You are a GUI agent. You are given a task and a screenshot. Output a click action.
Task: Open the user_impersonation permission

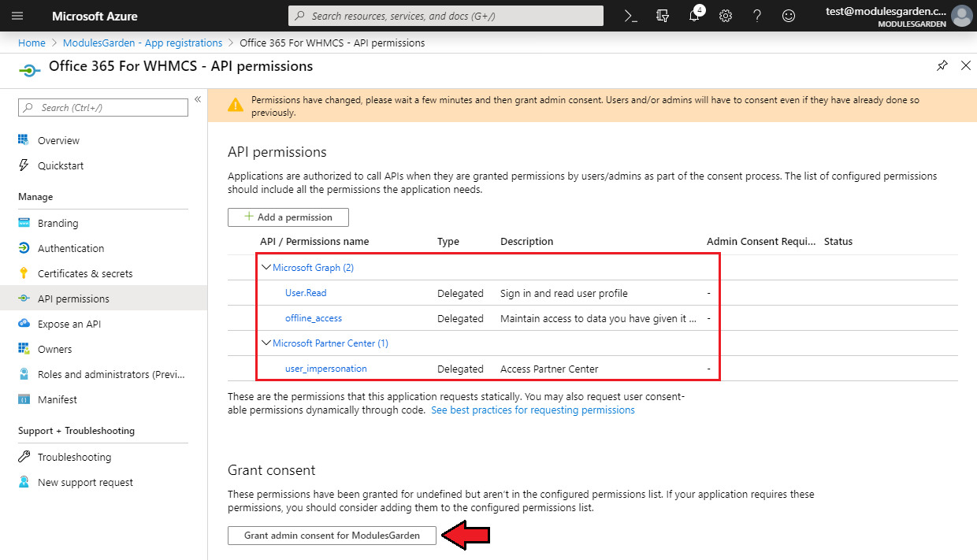[x=326, y=369]
